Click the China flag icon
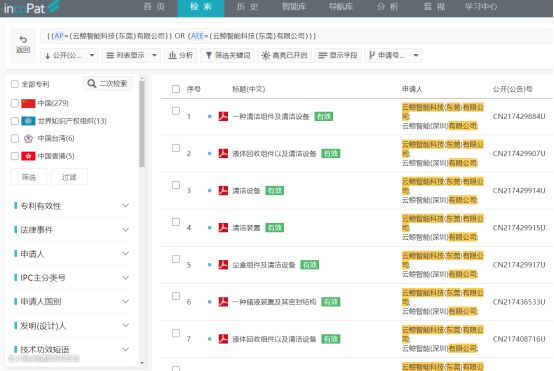The image size is (554, 371). point(28,103)
